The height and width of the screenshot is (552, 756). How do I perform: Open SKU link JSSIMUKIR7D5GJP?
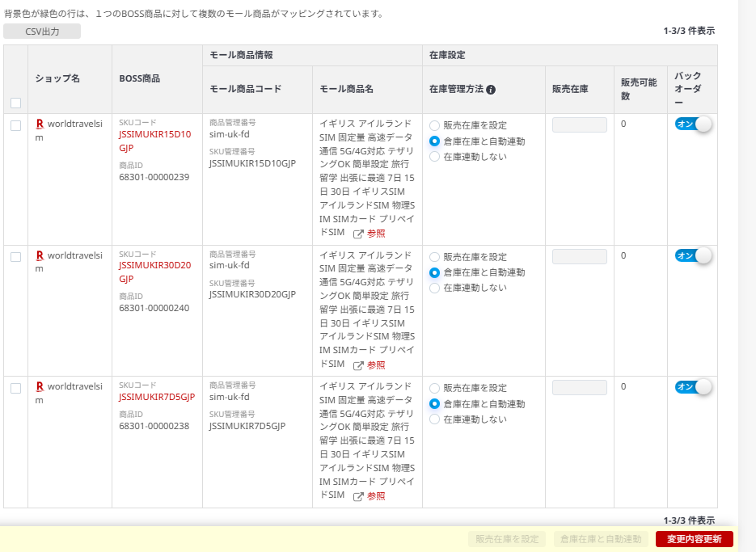tap(156, 397)
